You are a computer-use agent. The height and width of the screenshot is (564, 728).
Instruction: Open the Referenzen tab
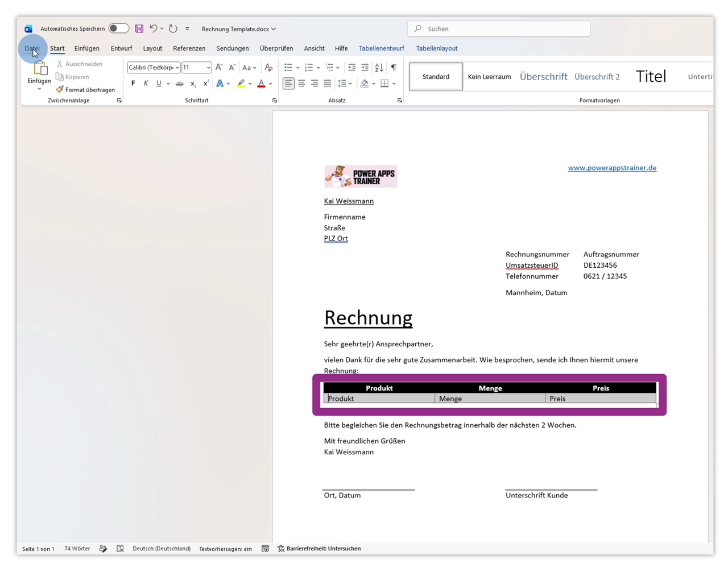click(x=189, y=48)
